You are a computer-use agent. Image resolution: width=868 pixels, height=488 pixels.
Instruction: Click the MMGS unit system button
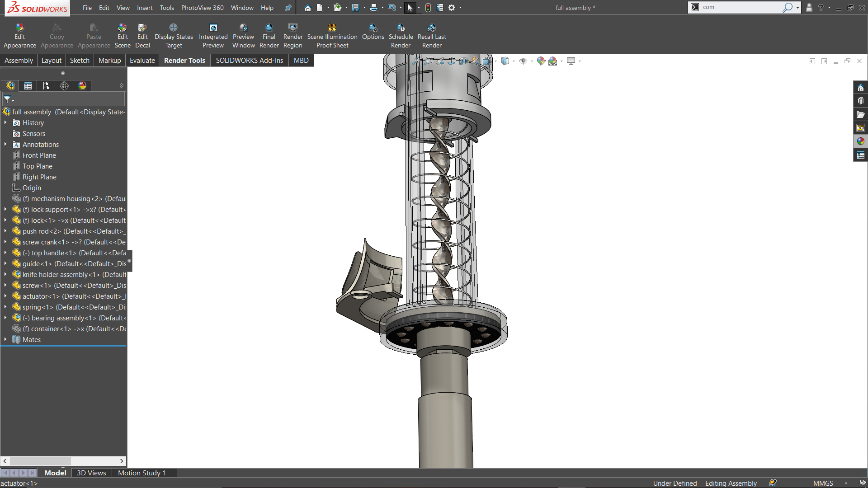[x=823, y=483]
